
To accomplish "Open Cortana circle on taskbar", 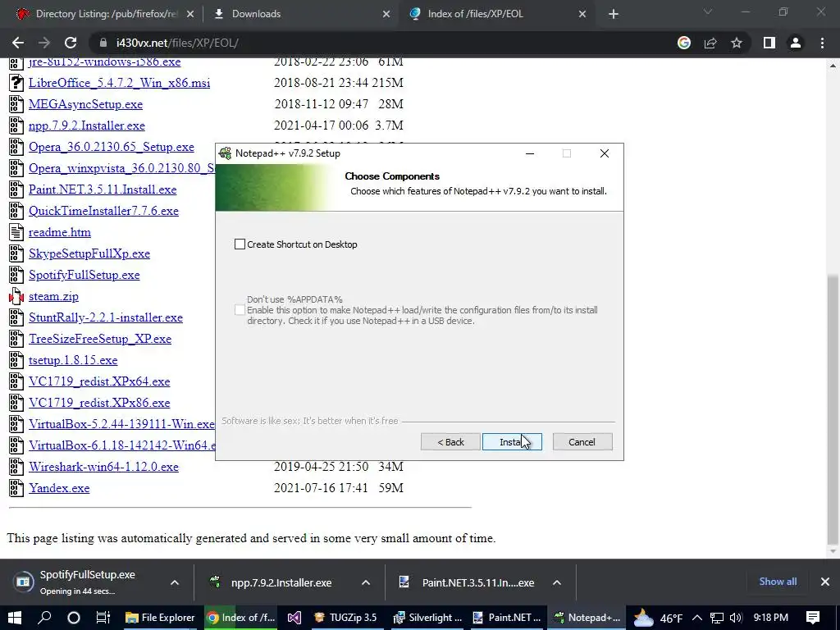I will tap(74, 618).
